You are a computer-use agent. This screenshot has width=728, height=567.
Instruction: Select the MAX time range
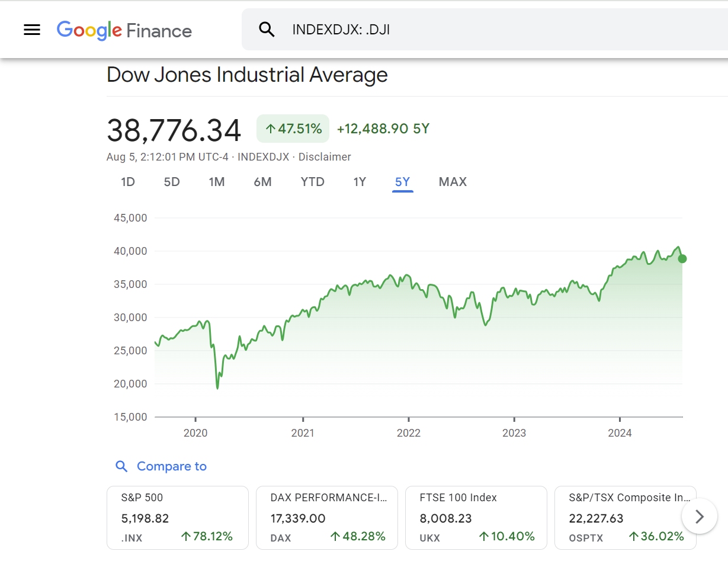click(453, 182)
